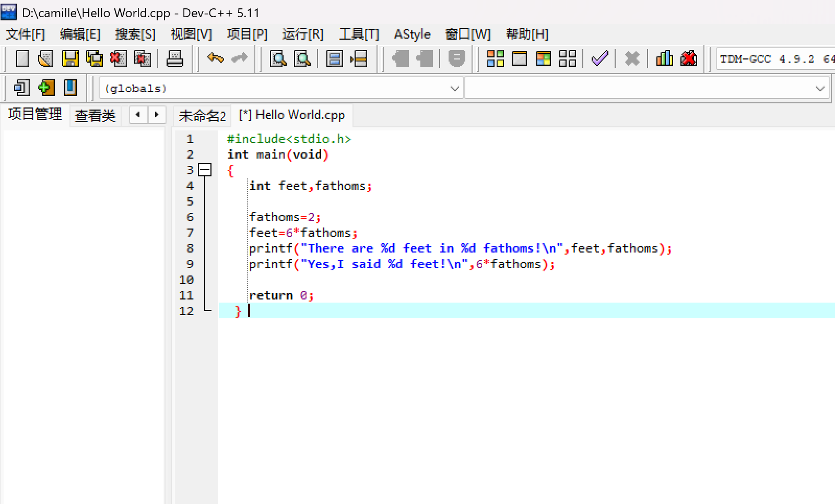
Task: Click line number 5 in the gutter
Action: pos(190,201)
